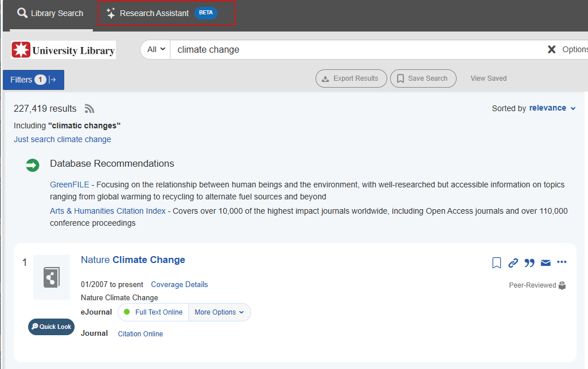
Task: Click Full Text Online button
Action: 153,312
